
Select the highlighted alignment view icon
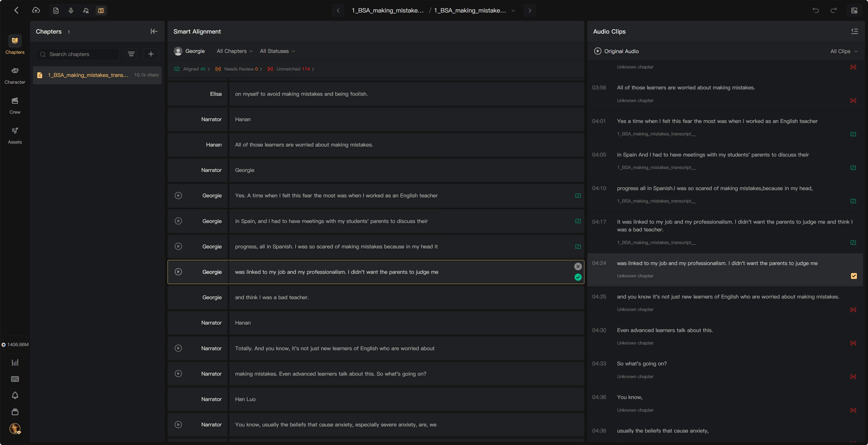click(x=101, y=10)
